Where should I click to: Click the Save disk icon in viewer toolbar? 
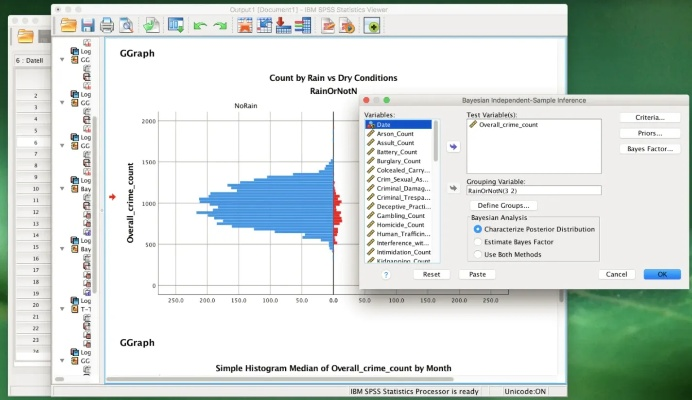87,26
